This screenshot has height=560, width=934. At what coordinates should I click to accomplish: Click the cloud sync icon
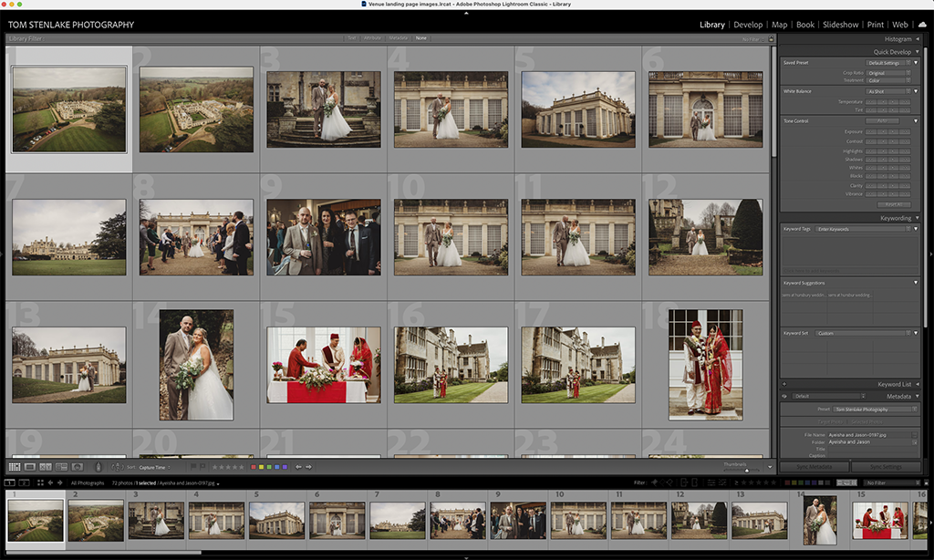point(922,25)
